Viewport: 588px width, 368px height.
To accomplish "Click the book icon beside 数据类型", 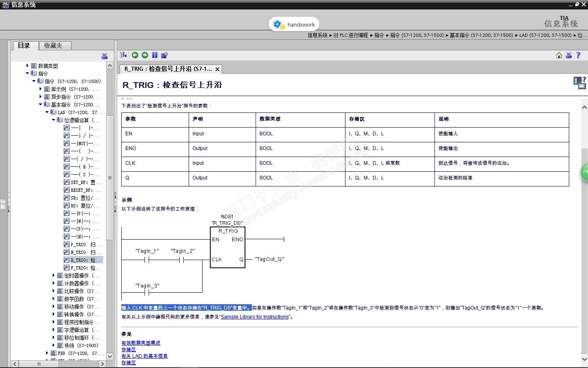I will click(x=34, y=65).
